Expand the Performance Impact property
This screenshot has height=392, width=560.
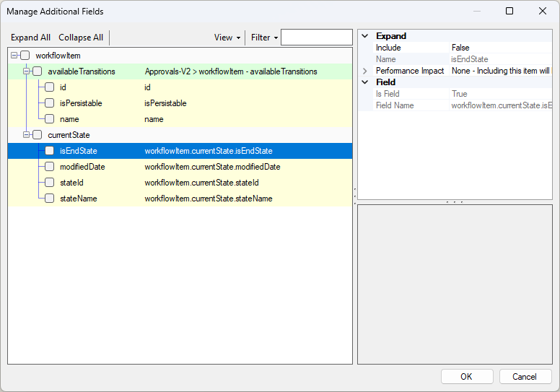coord(365,71)
